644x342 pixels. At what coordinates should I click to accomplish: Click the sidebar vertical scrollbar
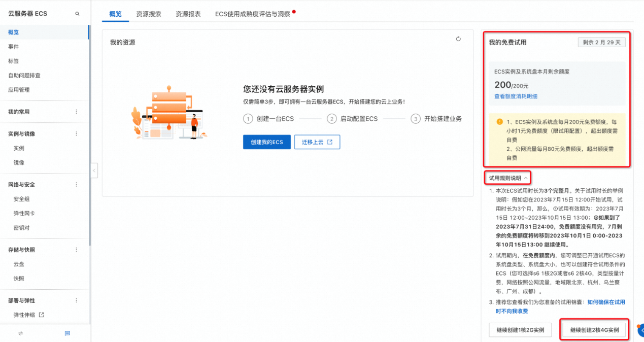point(90,134)
